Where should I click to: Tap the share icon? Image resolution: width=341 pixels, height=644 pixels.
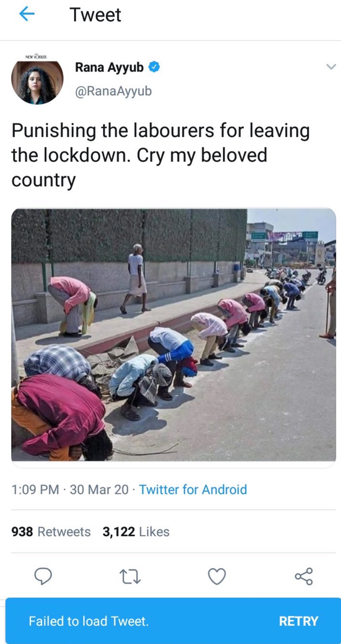(304, 576)
